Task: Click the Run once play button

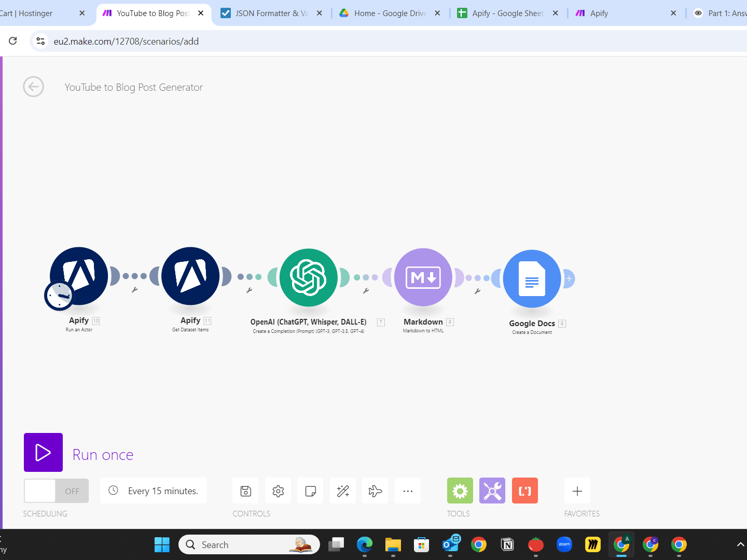Action: coord(43,452)
